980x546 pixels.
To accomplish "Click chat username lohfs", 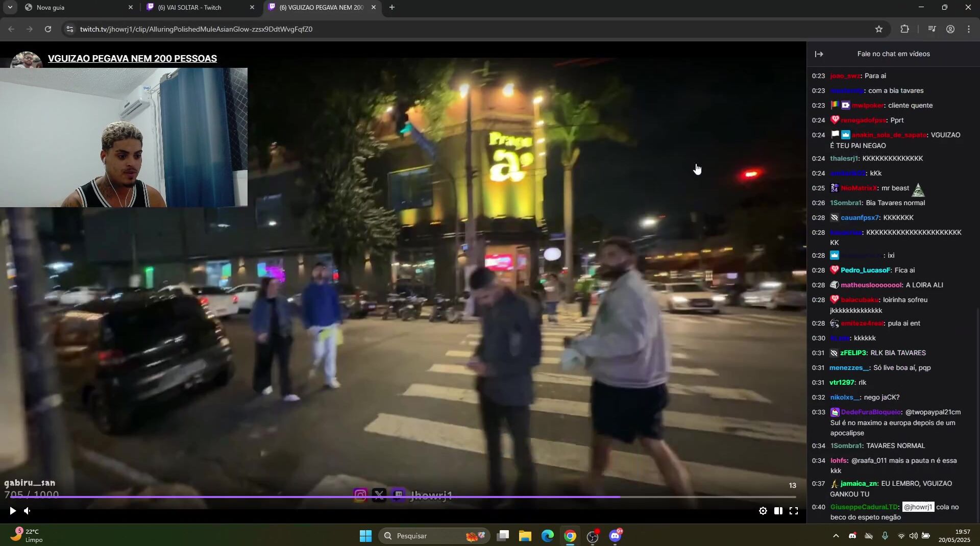I will (839, 461).
